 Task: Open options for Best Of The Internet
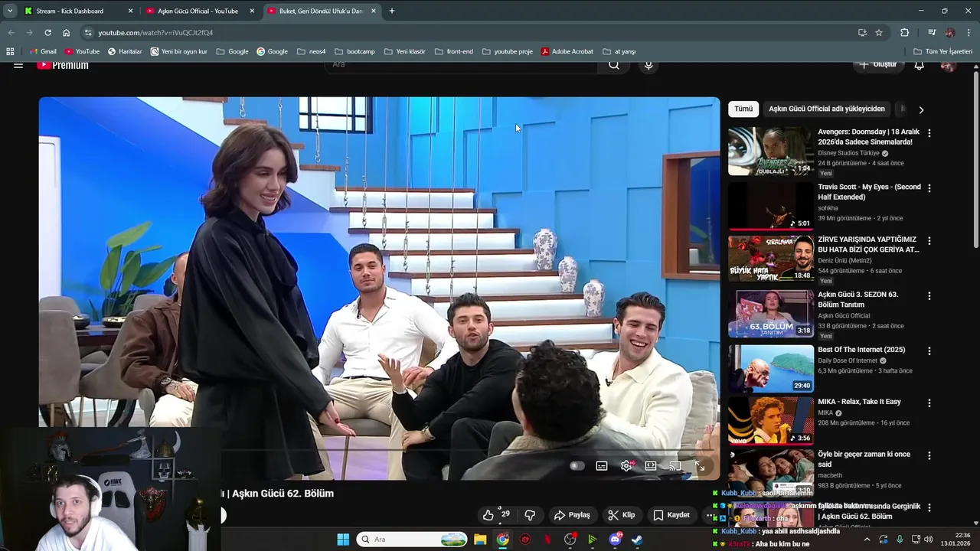(x=929, y=351)
